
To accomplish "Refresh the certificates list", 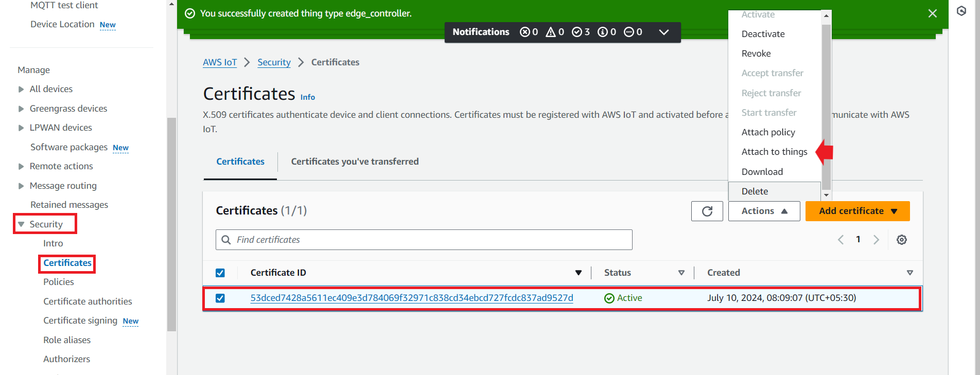I will point(707,211).
